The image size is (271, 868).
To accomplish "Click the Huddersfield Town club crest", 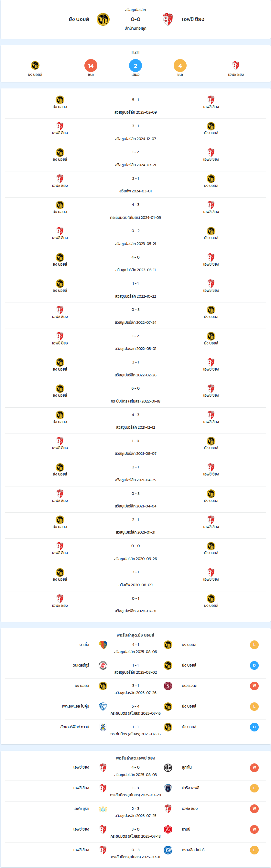I will point(103,727).
